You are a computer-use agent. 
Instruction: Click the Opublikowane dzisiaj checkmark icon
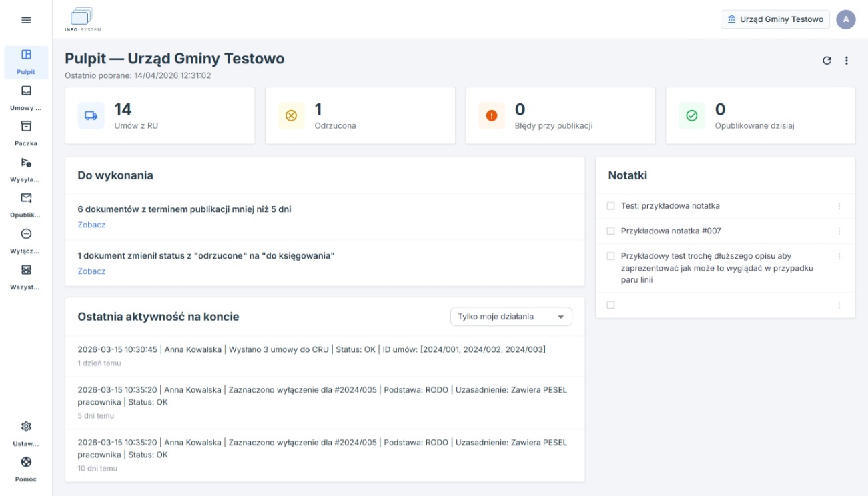[692, 115]
